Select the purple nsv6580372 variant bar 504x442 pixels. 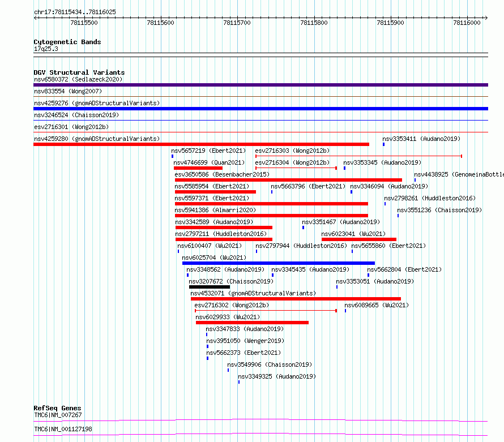click(260, 85)
